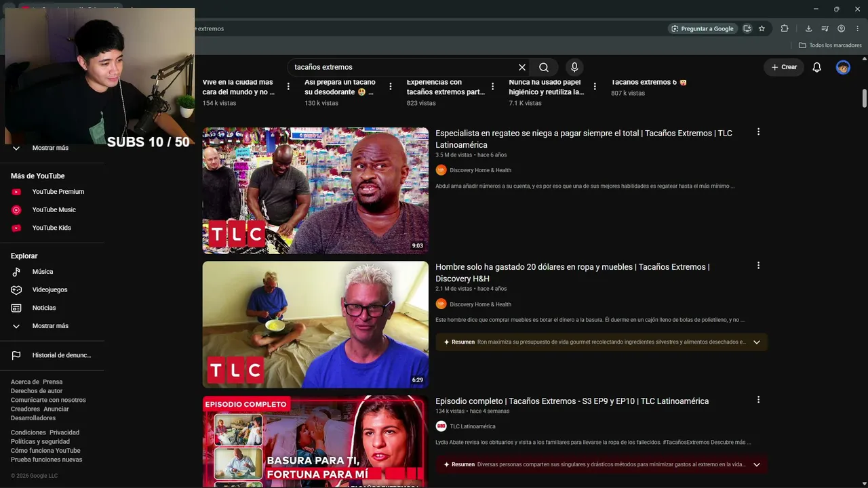Open the notifications bell
Screen dimensions: 868x488
tap(817, 67)
